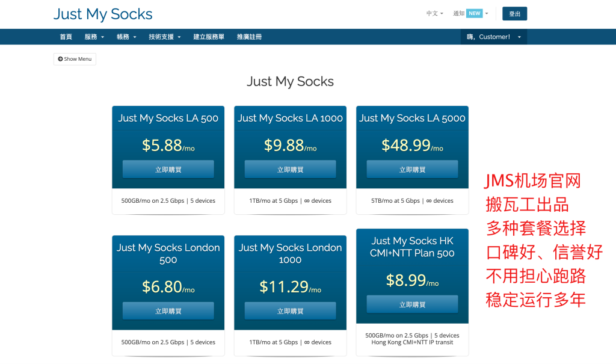Viewport: 616px width, 364px height.
Task: Open the Customer account dropdown
Action: tap(493, 37)
